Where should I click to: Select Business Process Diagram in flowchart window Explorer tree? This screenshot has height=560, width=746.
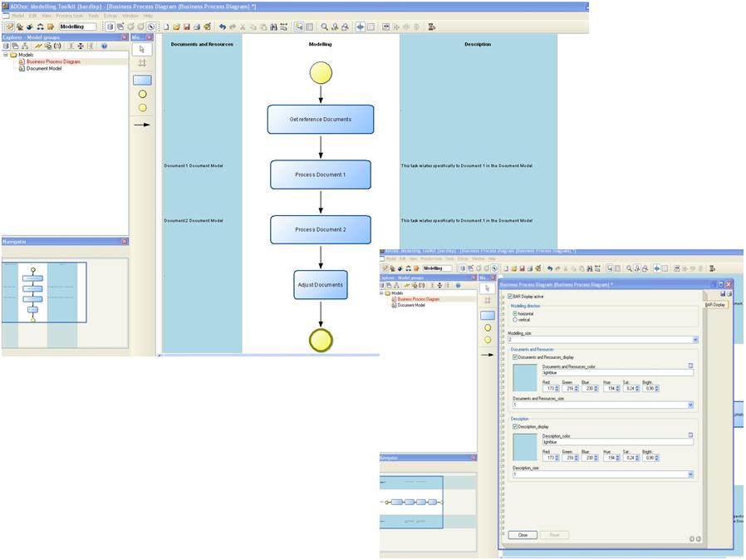click(53, 61)
